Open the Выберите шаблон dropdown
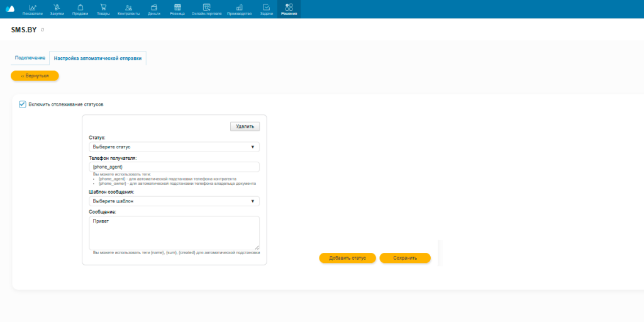Image resolution: width=644 pixels, height=322 pixels. (174, 201)
